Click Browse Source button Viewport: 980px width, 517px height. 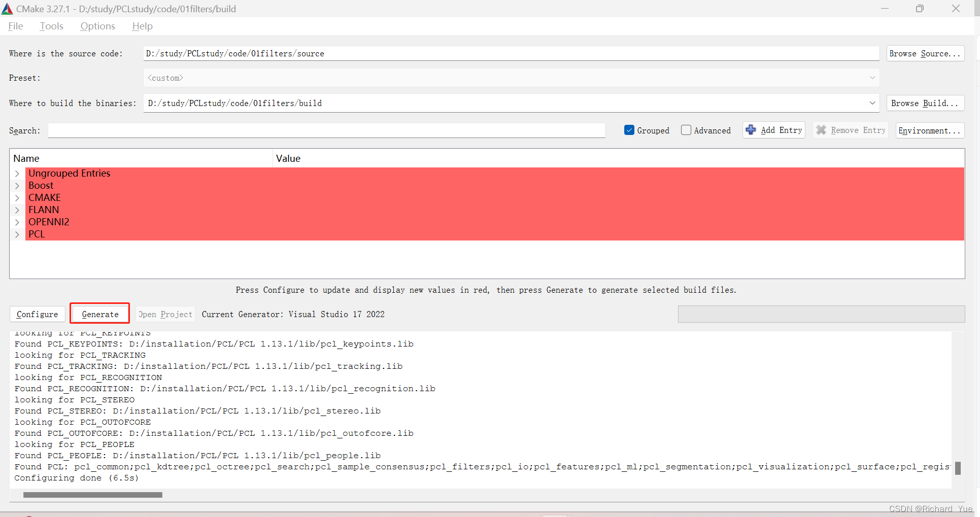point(925,53)
